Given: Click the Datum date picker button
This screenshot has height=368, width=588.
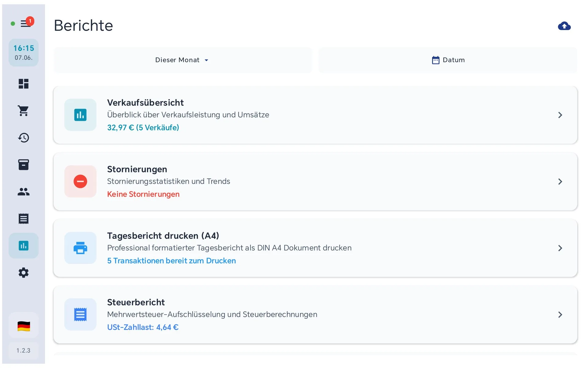Looking at the screenshot, I should 448,60.
